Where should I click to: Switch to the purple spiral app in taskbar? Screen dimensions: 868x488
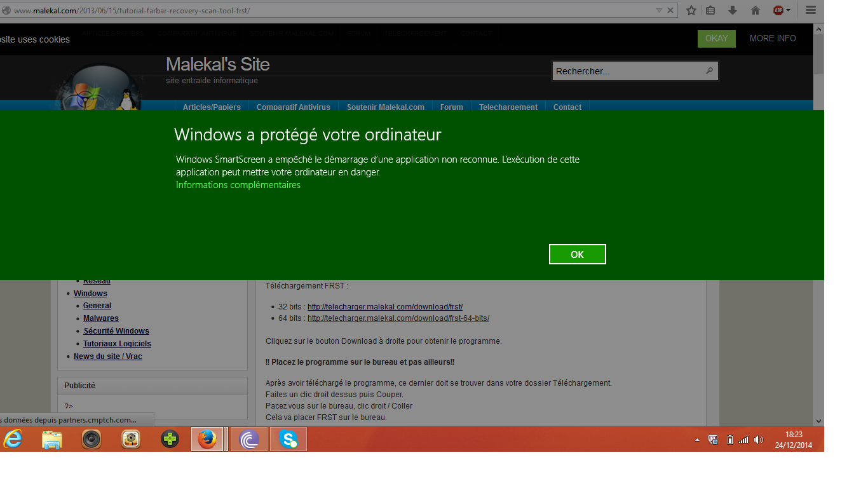click(x=249, y=439)
